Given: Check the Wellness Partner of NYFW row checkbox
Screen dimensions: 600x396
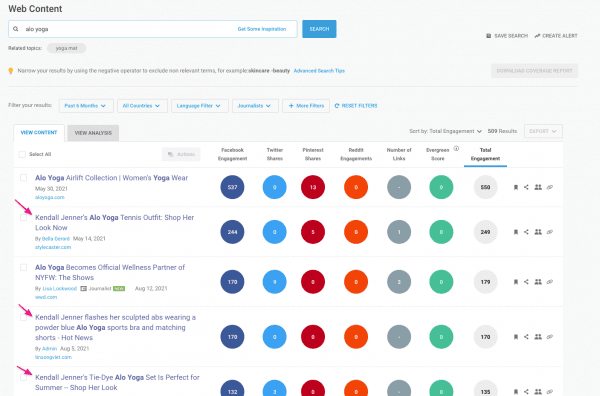Looking at the screenshot, I should tap(23, 267).
